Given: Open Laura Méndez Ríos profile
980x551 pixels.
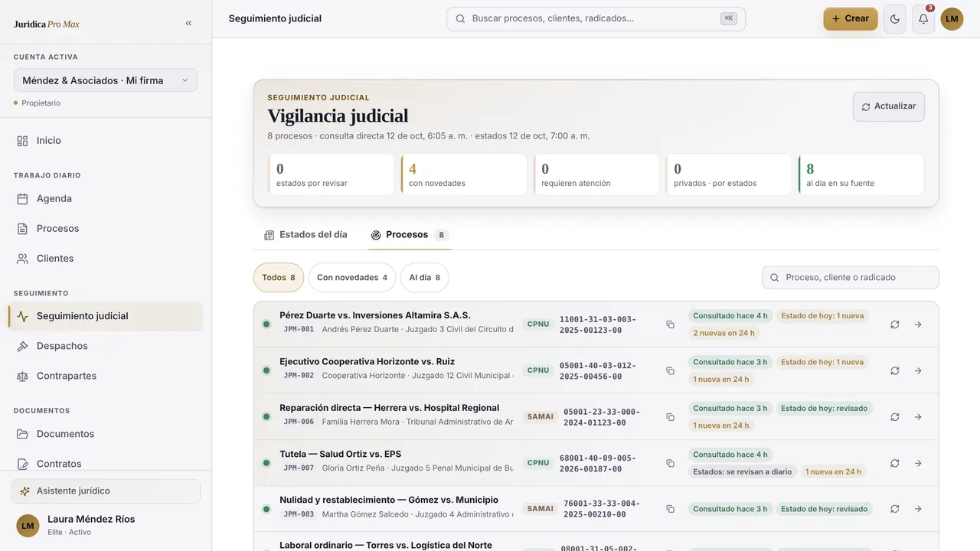Looking at the screenshot, I should point(106,525).
